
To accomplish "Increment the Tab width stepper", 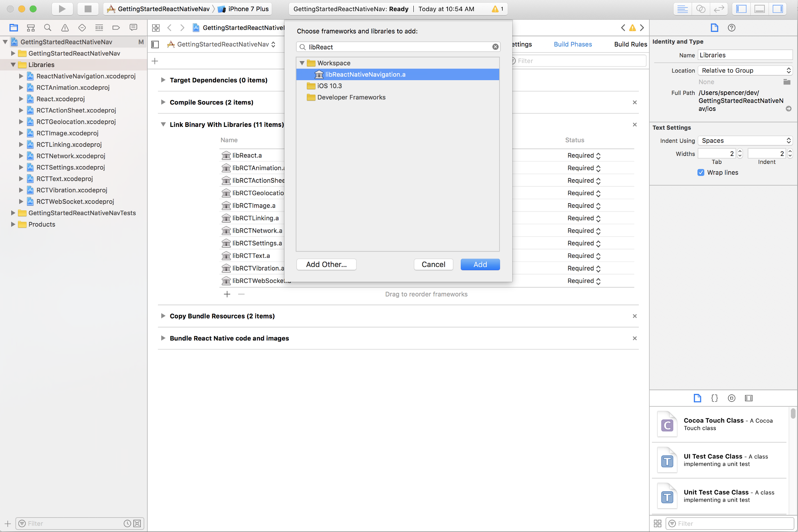I will click(x=740, y=152).
